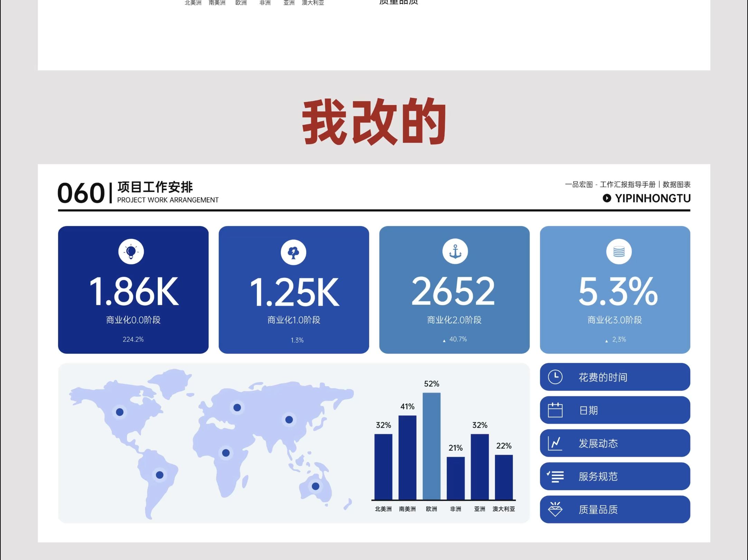Screen dimensions: 748x560
Task: Click the 亚洲 32% bar
Action: (x=480, y=467)
